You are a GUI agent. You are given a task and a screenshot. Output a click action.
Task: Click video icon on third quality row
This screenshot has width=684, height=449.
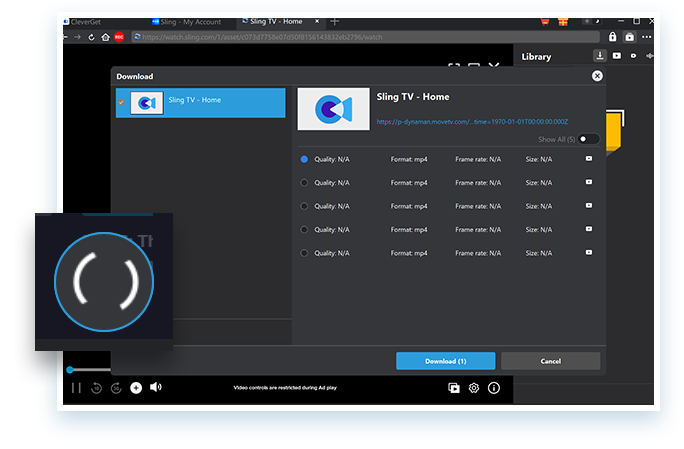pos(589,206)
